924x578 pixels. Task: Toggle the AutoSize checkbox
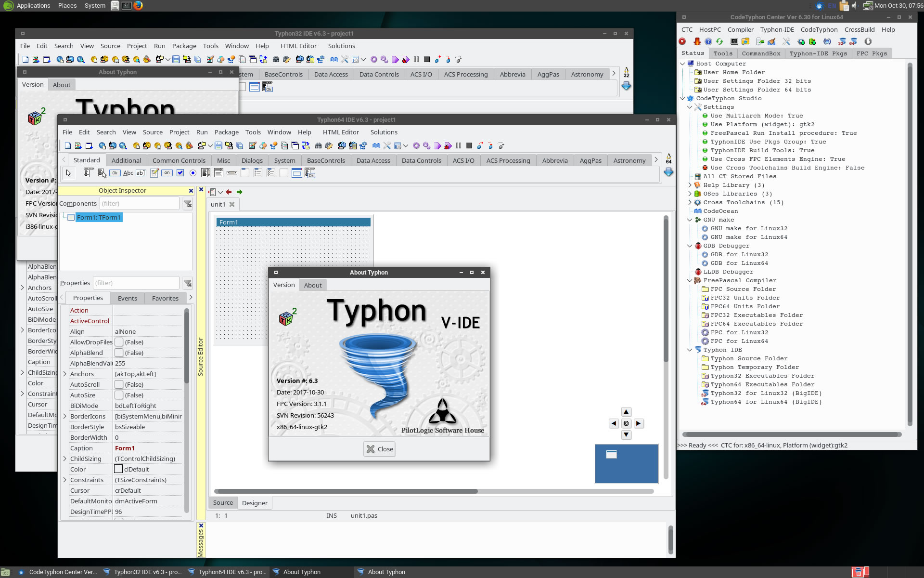tap(119, 395)
